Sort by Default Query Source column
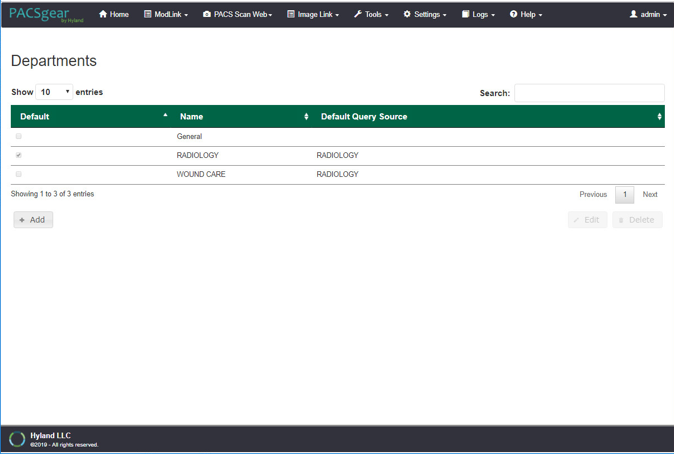The width and height of the screenshot is (674, 454). (659, 117)
